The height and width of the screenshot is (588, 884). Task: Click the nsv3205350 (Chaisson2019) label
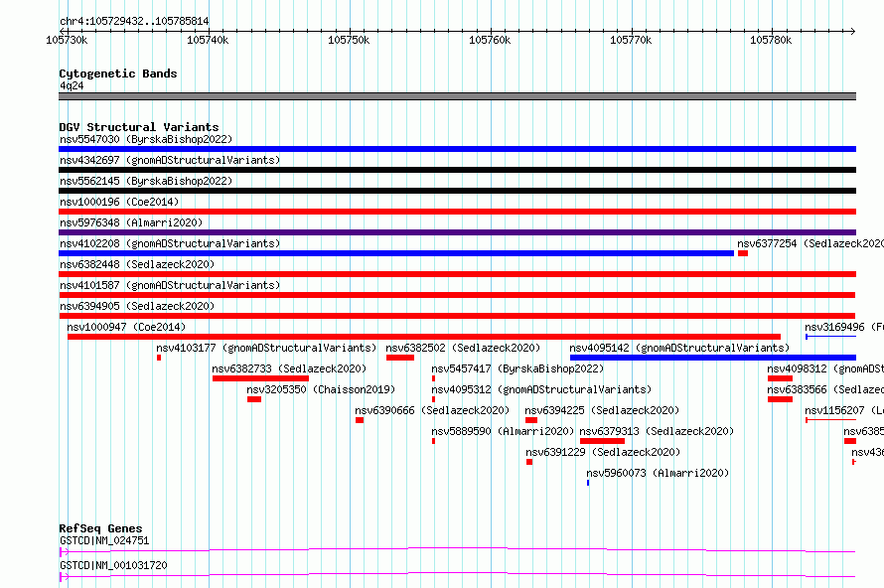click(321, 389)
